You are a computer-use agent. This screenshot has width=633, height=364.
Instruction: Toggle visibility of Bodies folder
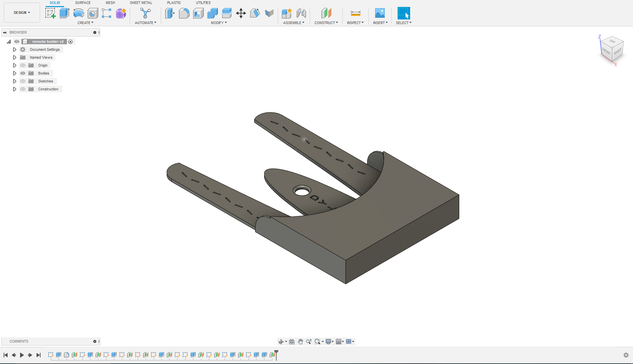[23, 73]
